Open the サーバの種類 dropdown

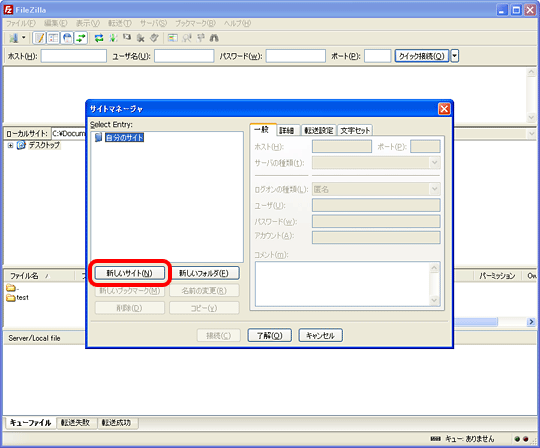tap(376, 163)
